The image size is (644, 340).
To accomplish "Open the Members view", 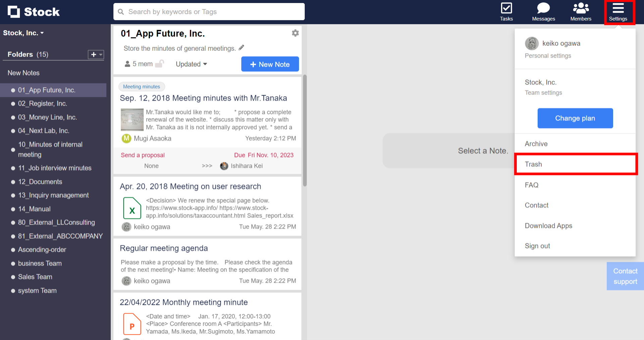I will (580, 11).
